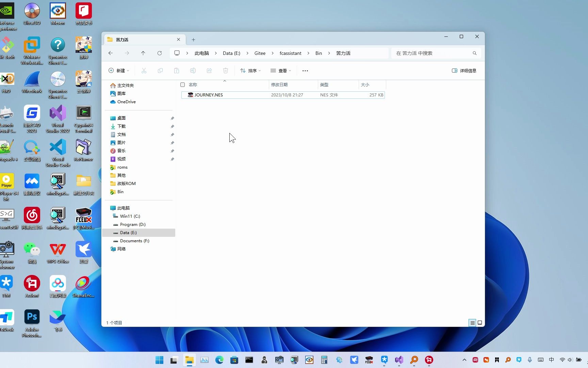This screenshot has width=588, height=368.
Task: Open WPS Office desktop shortcut
Action: (x=58, y=252)
